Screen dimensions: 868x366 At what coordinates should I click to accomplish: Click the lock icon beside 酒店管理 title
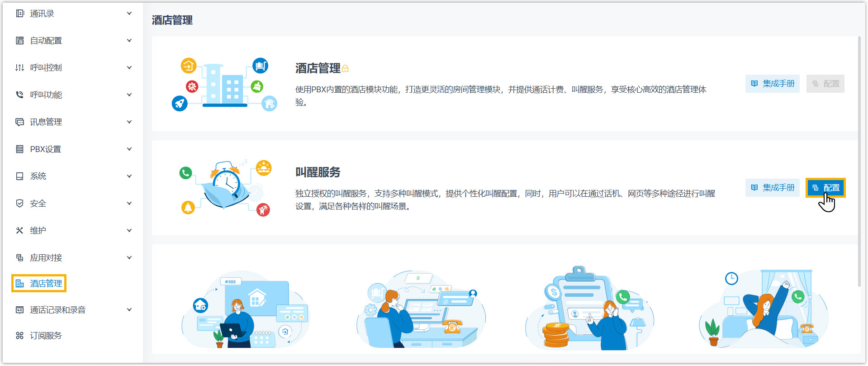tap(346, 69)
